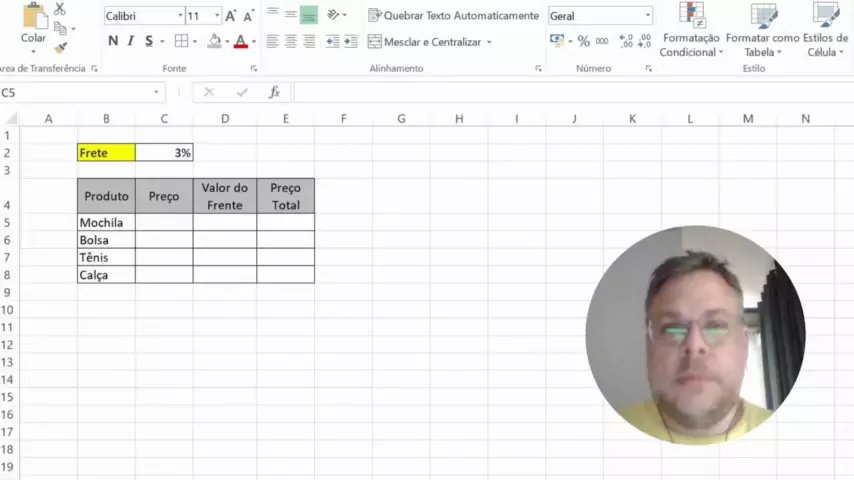This screenshot has height=480, width=854.
Task: Click the Increase Indent icon
Action: [x=353, y=42]
